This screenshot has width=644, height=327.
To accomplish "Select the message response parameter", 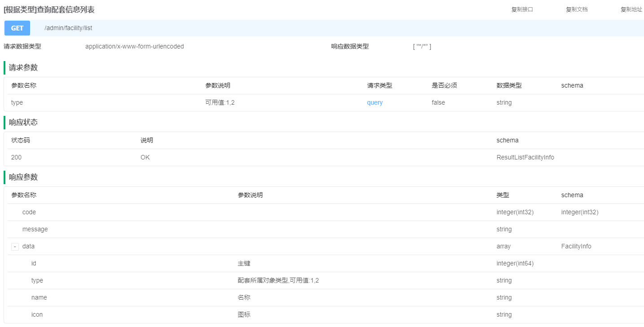I will [35, 229].
